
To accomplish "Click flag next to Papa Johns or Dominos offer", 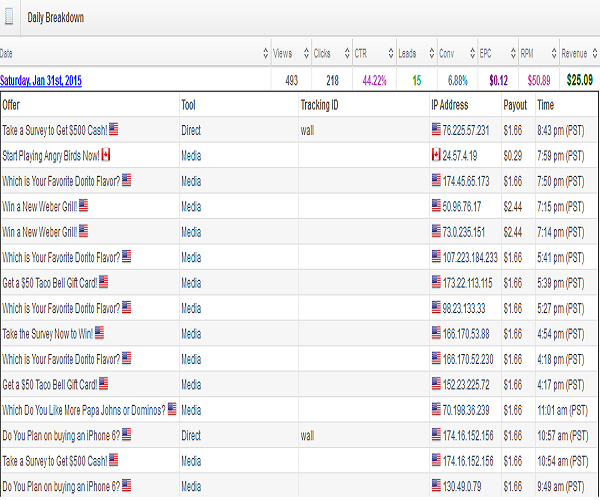I will [172, 409].
